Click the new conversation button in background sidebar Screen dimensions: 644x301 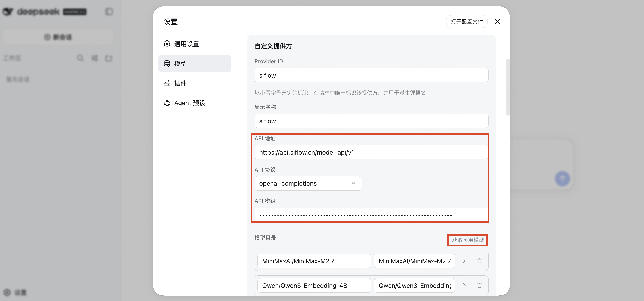tap(58, 37)
